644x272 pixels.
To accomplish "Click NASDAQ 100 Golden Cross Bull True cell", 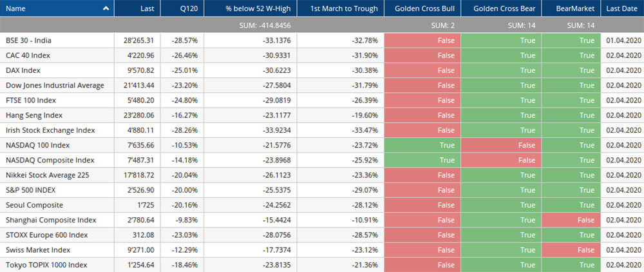I will (x=422, y=145).
